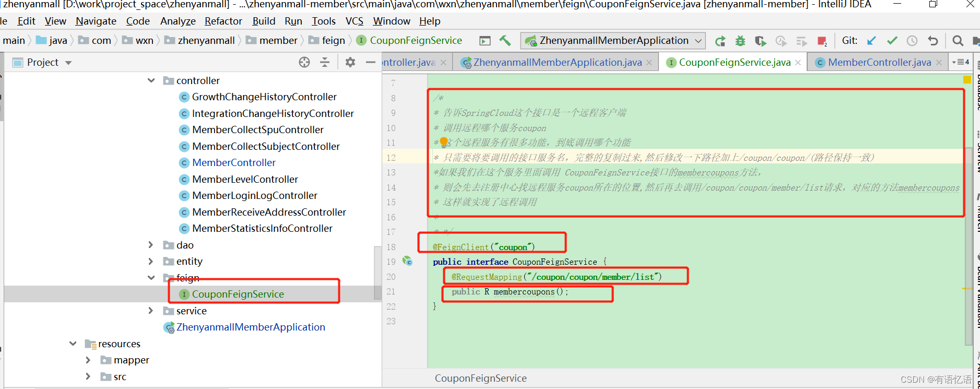Screen dimensions: 980x389
Task: Close the CouponFeignService.java tab
Action: 798,63
